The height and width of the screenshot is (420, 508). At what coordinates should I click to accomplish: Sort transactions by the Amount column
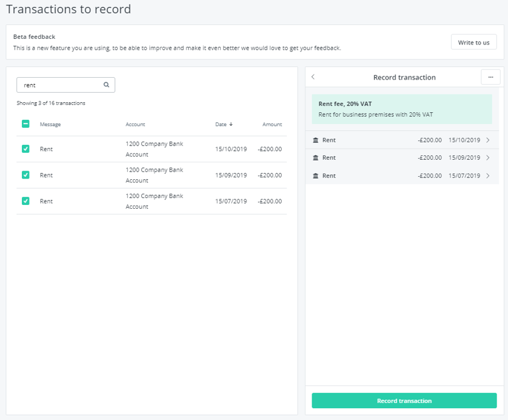click(x=272, y=124)
